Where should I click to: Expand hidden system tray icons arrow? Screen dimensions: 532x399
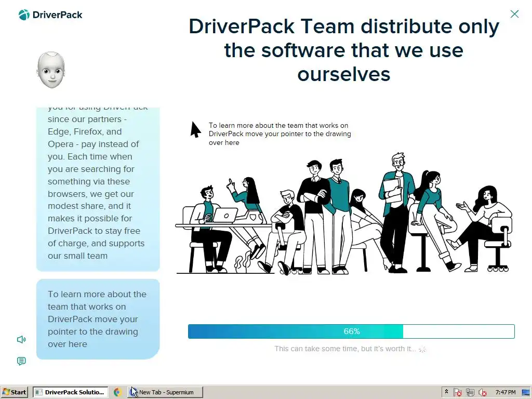446,392
